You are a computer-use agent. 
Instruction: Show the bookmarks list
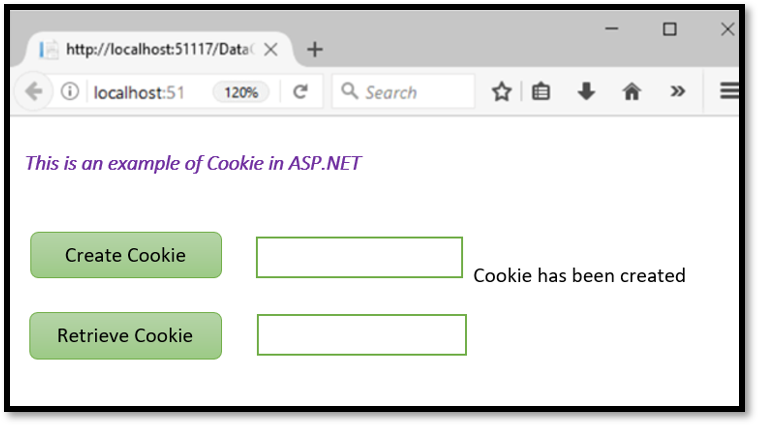click(x=541, y=92)
